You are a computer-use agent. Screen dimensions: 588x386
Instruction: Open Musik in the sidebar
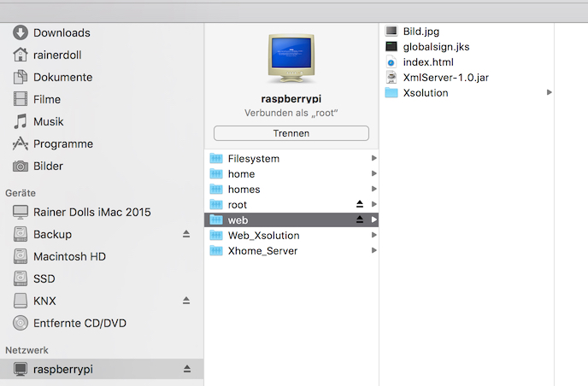tap(48, 122)
